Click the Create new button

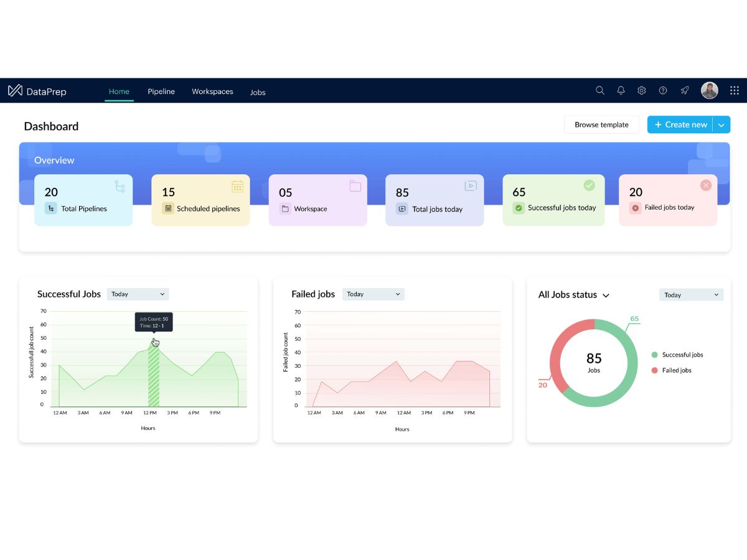point(680,124)
